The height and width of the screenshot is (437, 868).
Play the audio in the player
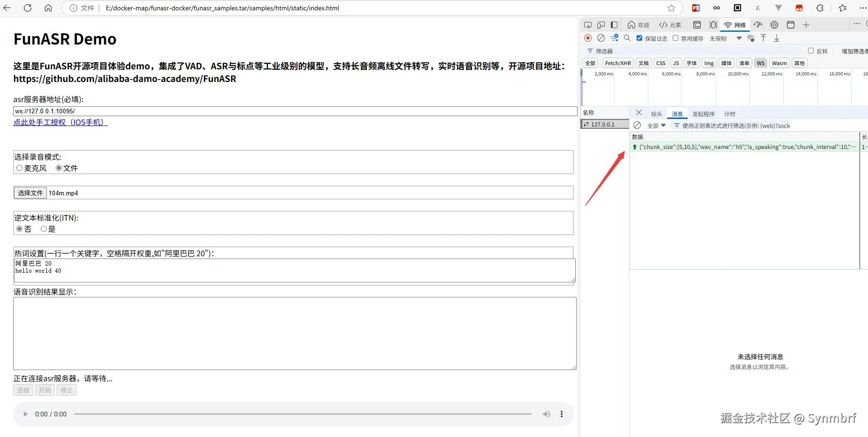[25, 414]
